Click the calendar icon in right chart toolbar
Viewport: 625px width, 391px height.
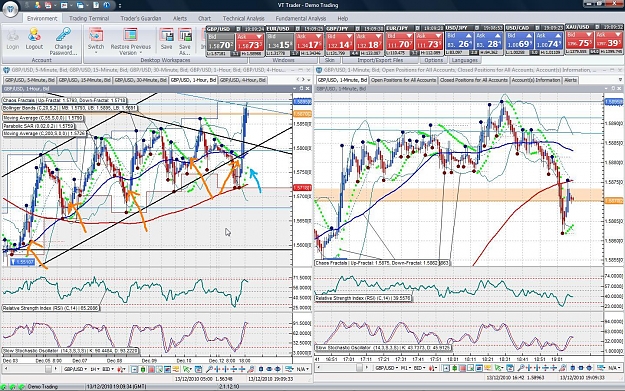coord(510,369)
